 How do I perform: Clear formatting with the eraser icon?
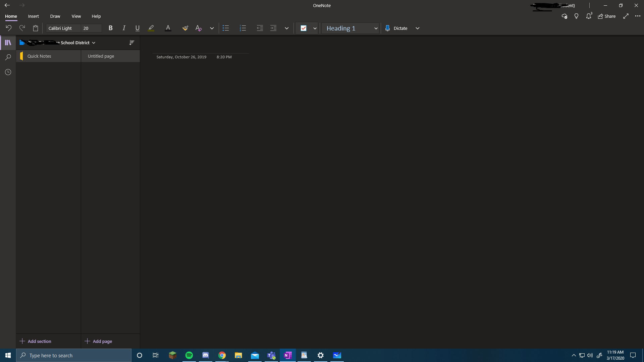[x=199, y=28]
